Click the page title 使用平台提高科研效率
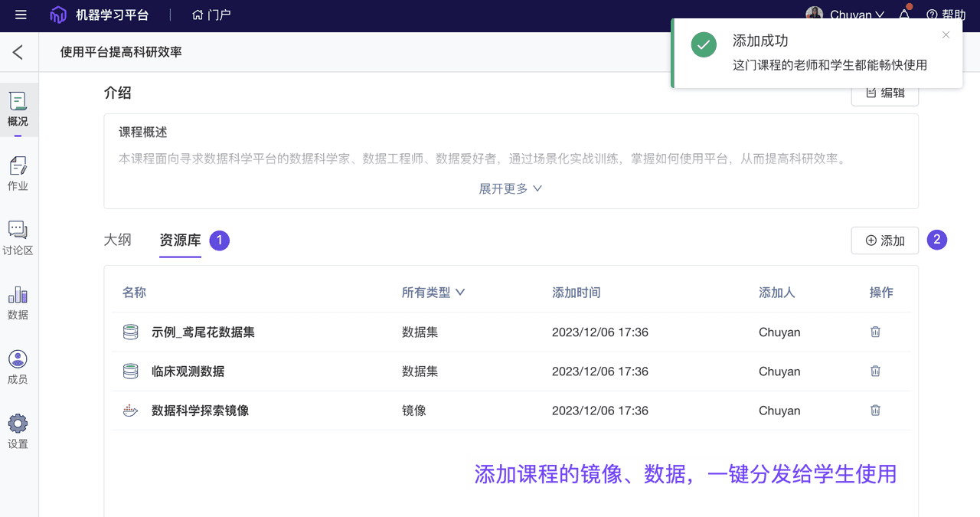Image resolution: width=980 pixels, height=517 pixels. point(121,52)
